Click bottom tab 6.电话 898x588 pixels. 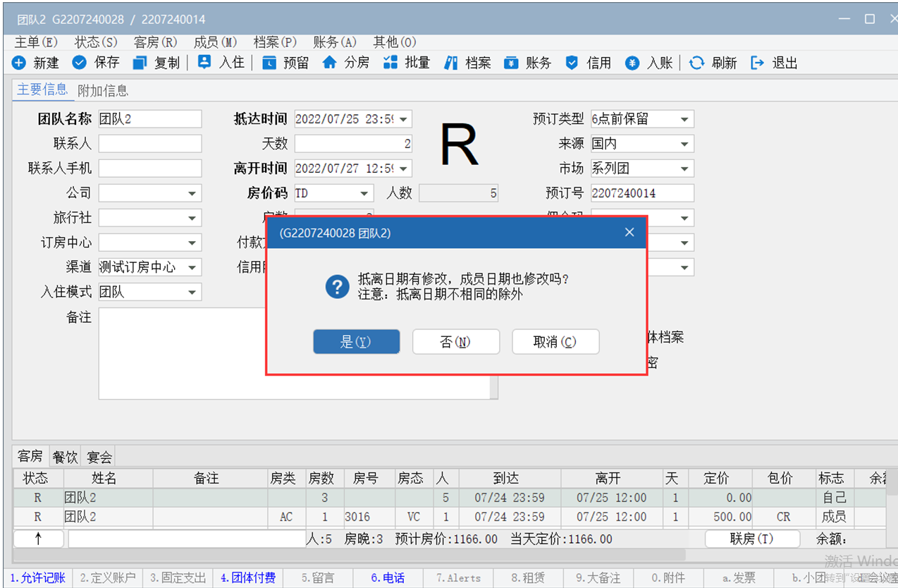click(x=388, y=578)
